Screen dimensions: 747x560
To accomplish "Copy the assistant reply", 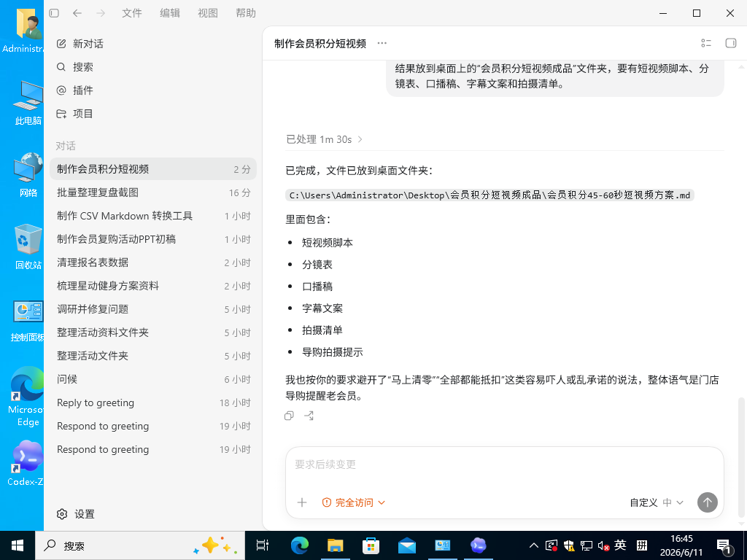I will coord(289,416).
